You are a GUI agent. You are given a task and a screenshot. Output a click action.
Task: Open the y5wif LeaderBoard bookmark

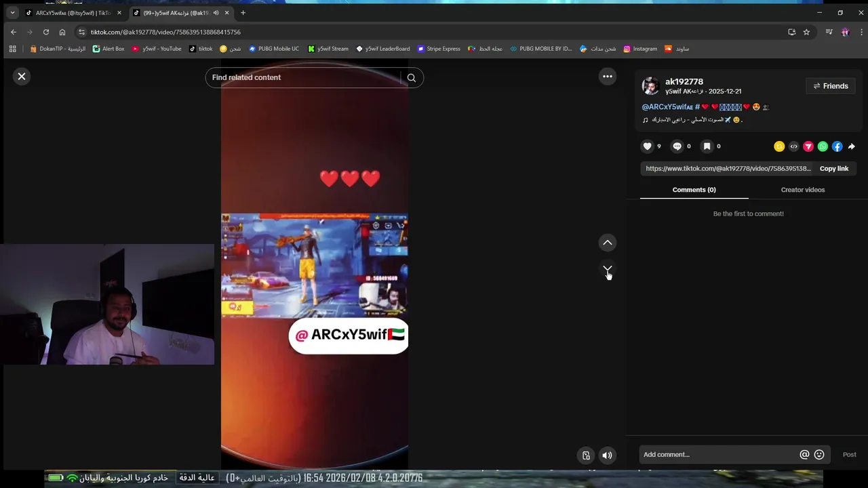click(x=382, y=49)
